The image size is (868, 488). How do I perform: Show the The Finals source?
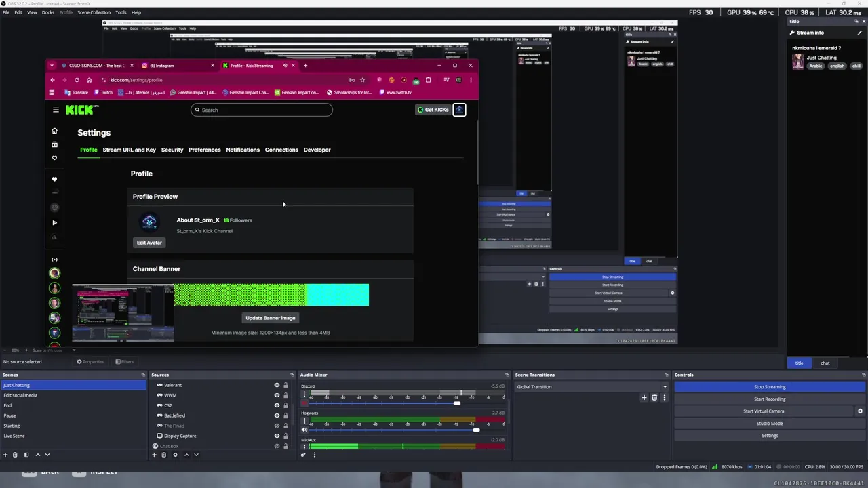point(277,426)
